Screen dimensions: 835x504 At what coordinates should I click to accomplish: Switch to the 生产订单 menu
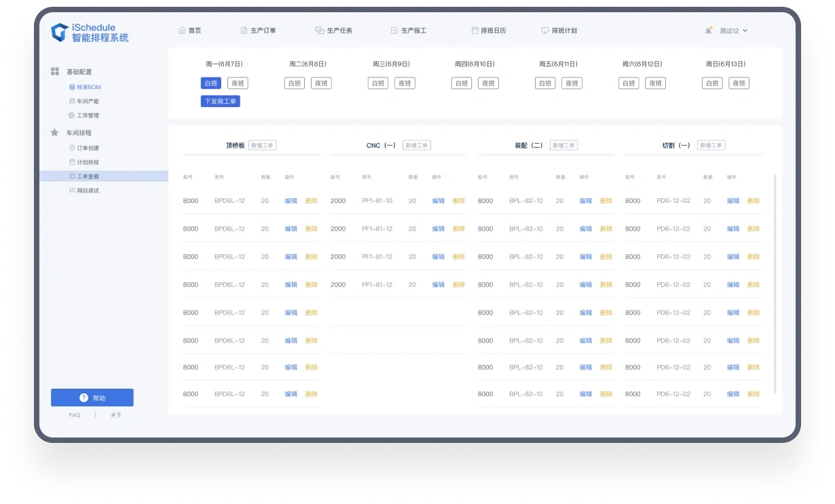(x=259, y=31)
